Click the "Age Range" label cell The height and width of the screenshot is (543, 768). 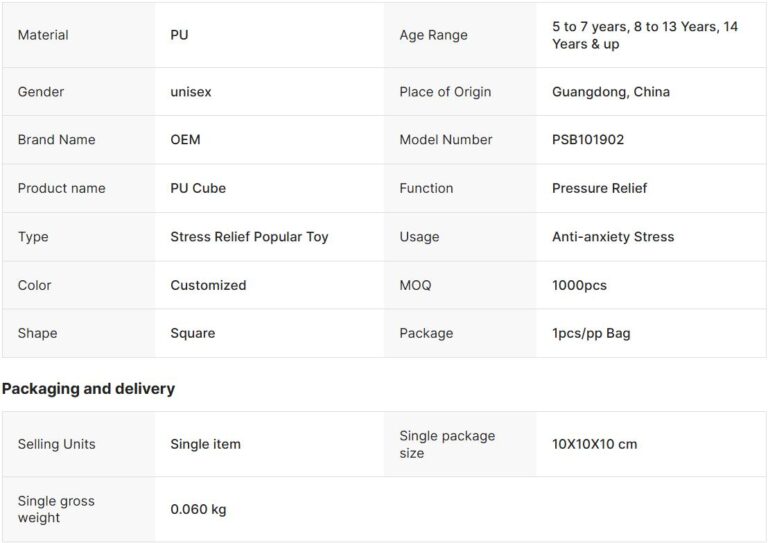pos(433,35)
